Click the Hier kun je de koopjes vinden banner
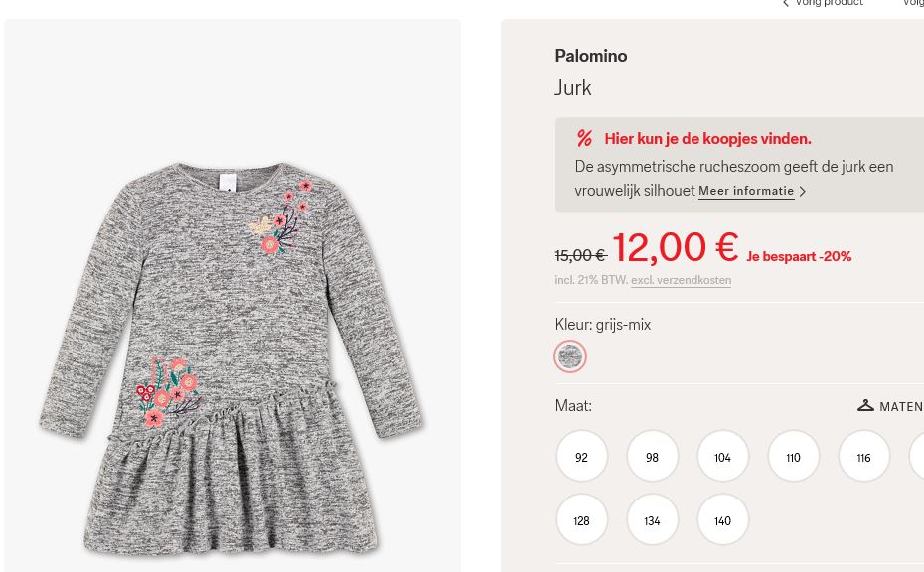Screen dimensions: 924x572 pos(707,139)
